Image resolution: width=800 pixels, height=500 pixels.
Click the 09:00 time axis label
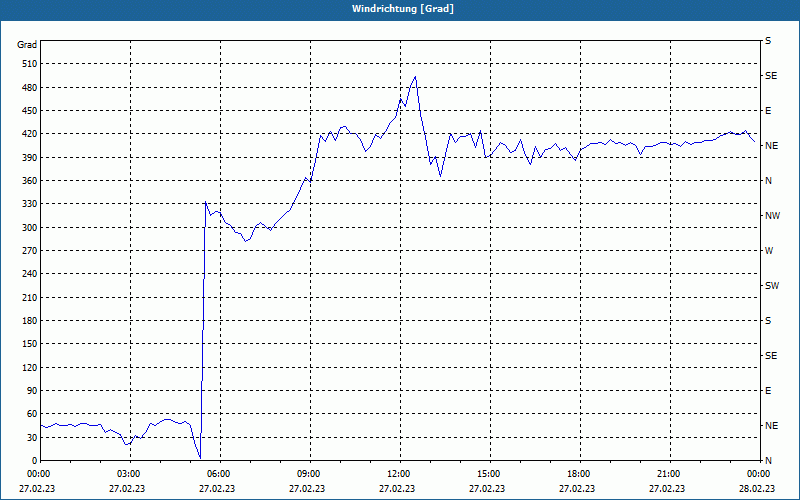point(310,474)
